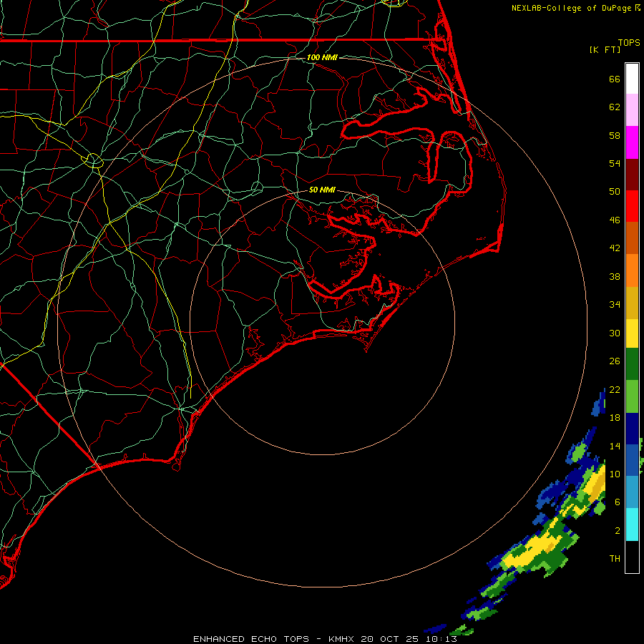Click the 62 scale value
The width and height of the screenshot is (644, 644).
tap(615, 107)
